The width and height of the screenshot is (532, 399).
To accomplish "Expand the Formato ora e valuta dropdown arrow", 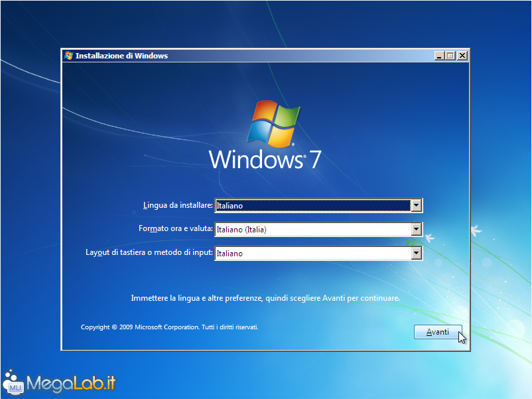I will tap(416, 229).
